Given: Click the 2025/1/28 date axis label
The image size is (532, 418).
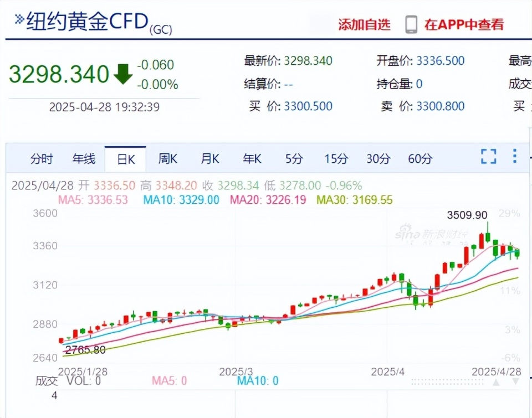Looking at the screenshot, I should tap(83, 371).
